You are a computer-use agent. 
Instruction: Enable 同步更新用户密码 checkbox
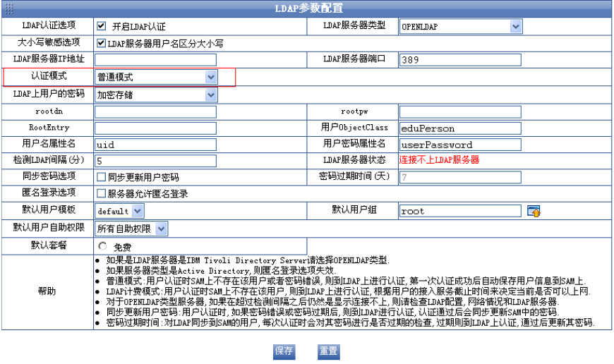pos(101,177)
